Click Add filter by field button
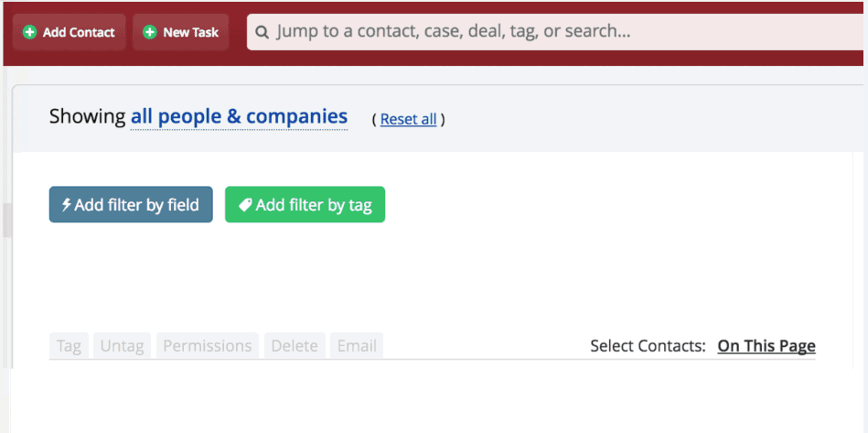The height and width of the screenshot is (433, 868). [x=131, y=204]
